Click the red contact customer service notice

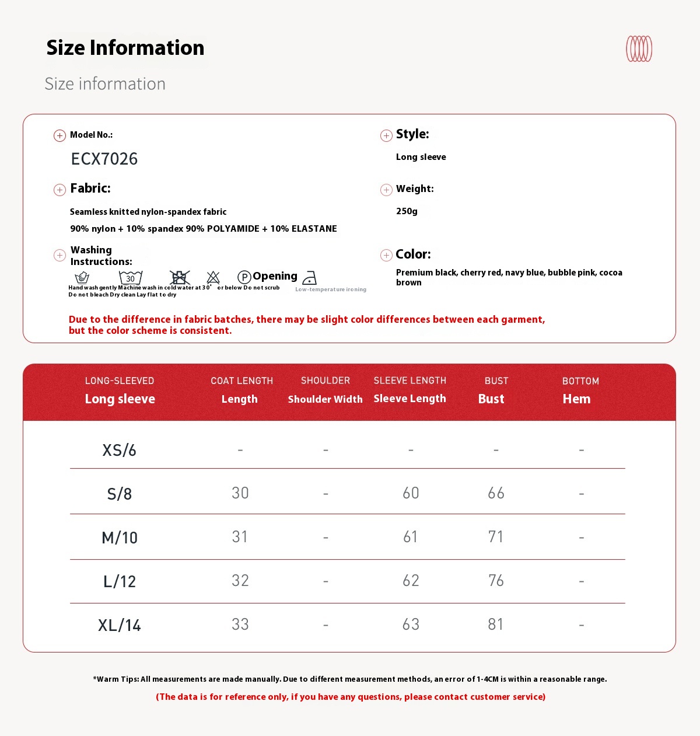(x=351, y=697)
